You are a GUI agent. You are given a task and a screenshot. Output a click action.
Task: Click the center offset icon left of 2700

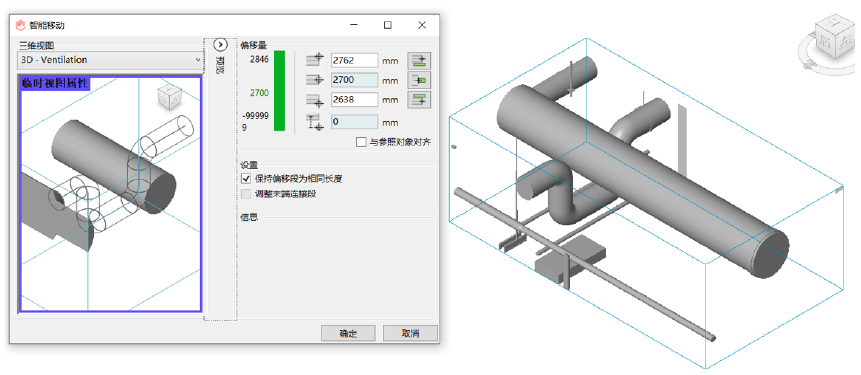click(316, 80)
